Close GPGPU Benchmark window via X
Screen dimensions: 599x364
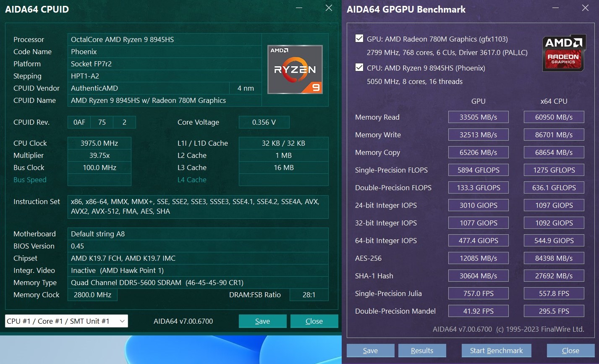point(585,8)
